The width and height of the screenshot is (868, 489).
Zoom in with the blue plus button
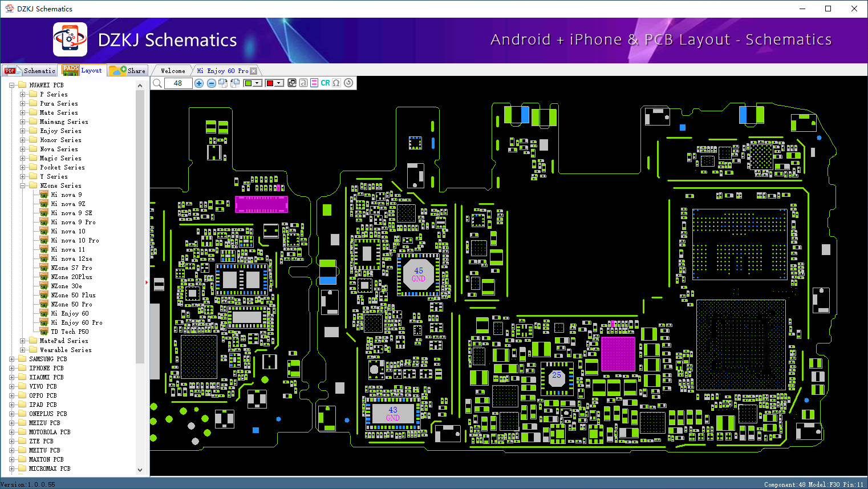click(x=199, y=83)
